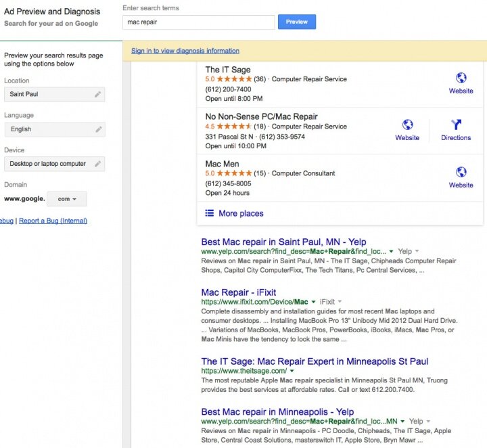Image resolution: width=487 pixels, height=448 pixels.
Task: Expand the green arrow after the ifixit.com URL
Action: [x=313, y=302]
